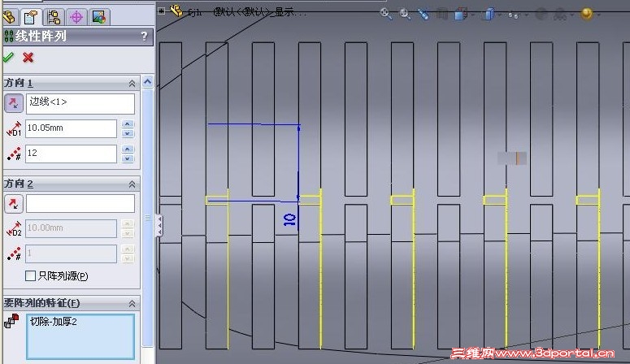Reverse direction button for 方向 1
630x364 pixels.
tap(14, 103)
